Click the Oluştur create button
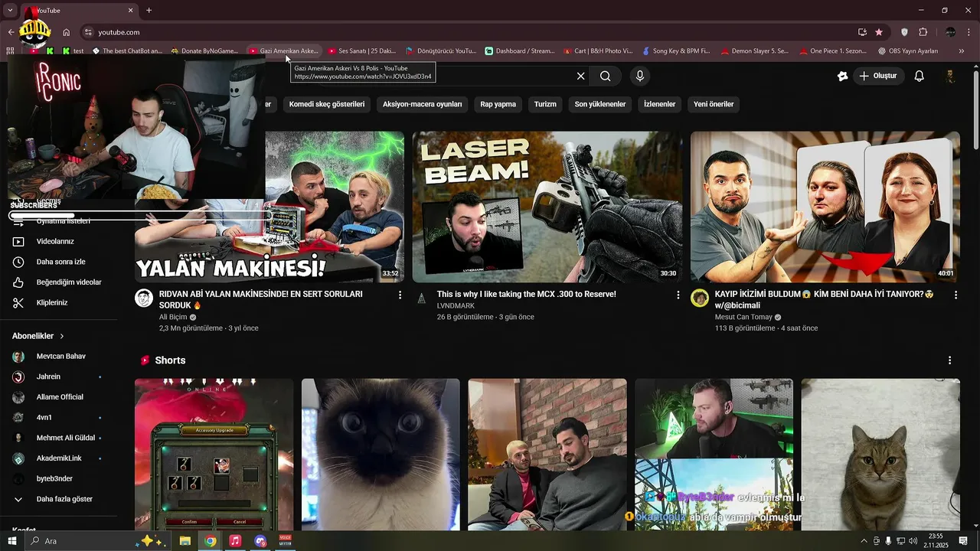 [877, 76]
